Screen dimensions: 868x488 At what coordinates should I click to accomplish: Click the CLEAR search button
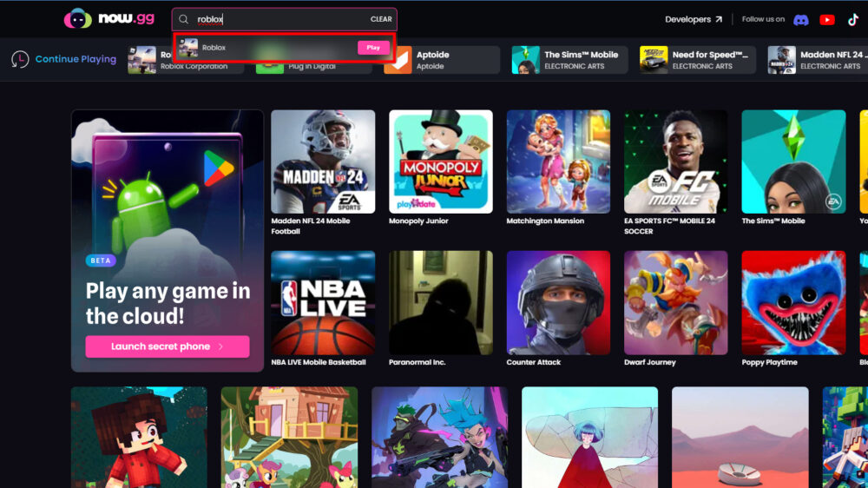click(x=381, y=19)
